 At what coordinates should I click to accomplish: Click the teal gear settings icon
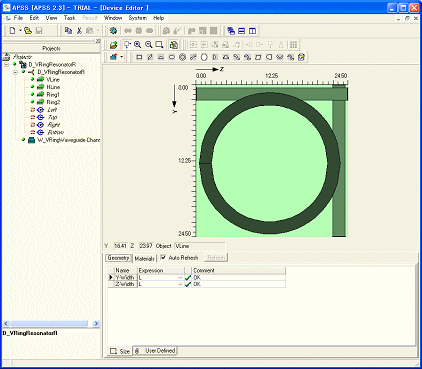tap(113, 31)
